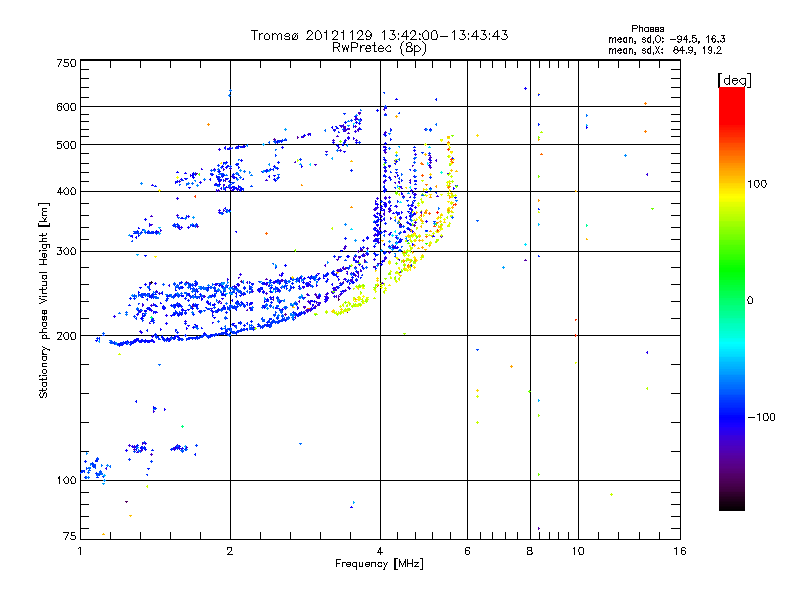Click the '10' x-axis tick label

pyautogui.click(x=578, y=551)
